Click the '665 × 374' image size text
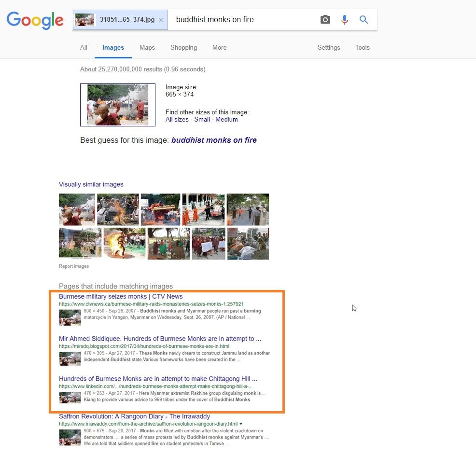Viewport: 476px width, 455px height. 180,95
